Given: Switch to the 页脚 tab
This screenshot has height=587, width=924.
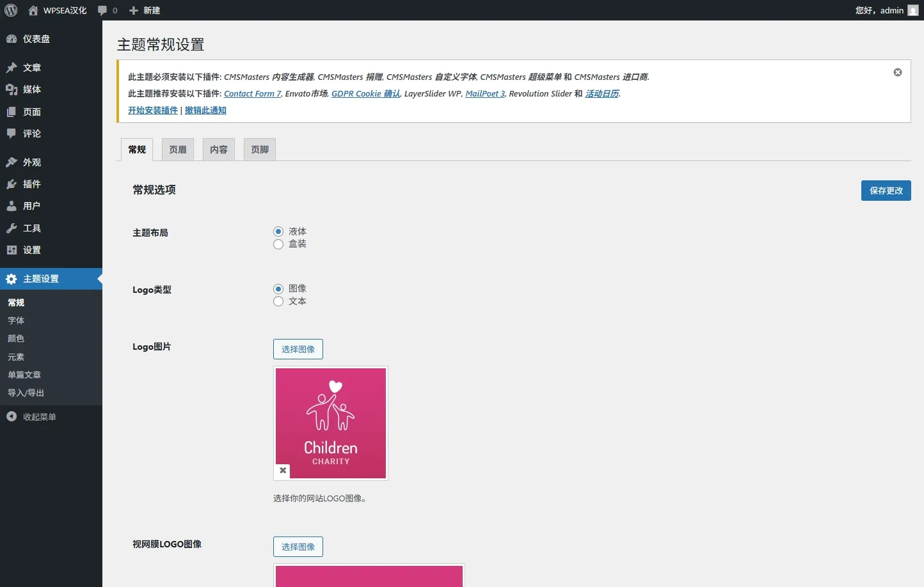Looking at the screenshot, I should pos(260,150).
